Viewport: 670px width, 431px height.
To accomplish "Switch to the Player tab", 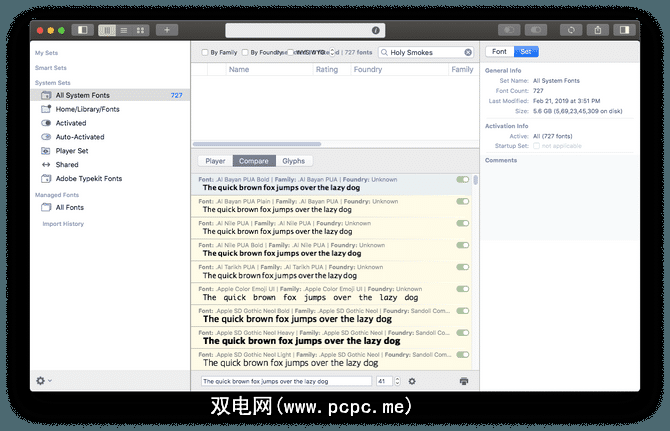I will tap(215, 160).
